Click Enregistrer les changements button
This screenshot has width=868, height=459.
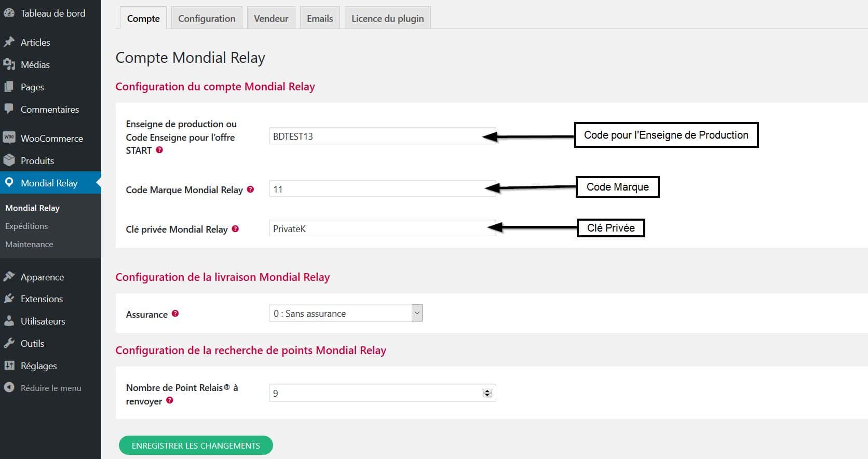pos(196,446)
